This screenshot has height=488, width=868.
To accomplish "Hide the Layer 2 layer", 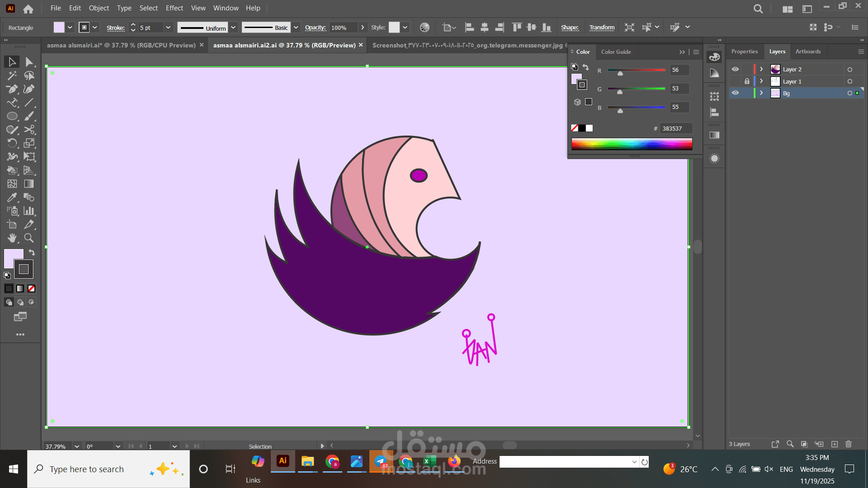I will (x=735, y=69).
